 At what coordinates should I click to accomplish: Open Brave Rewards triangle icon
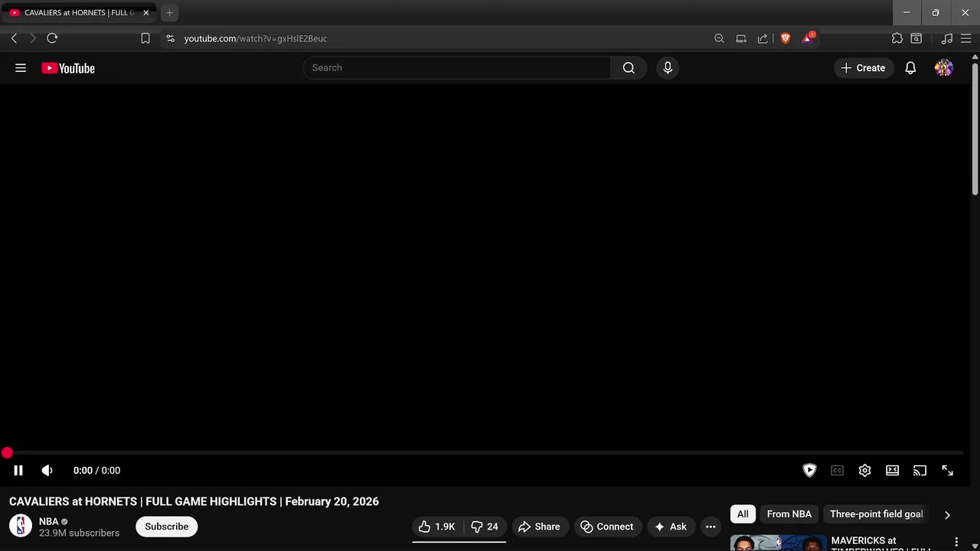[808, 38]
